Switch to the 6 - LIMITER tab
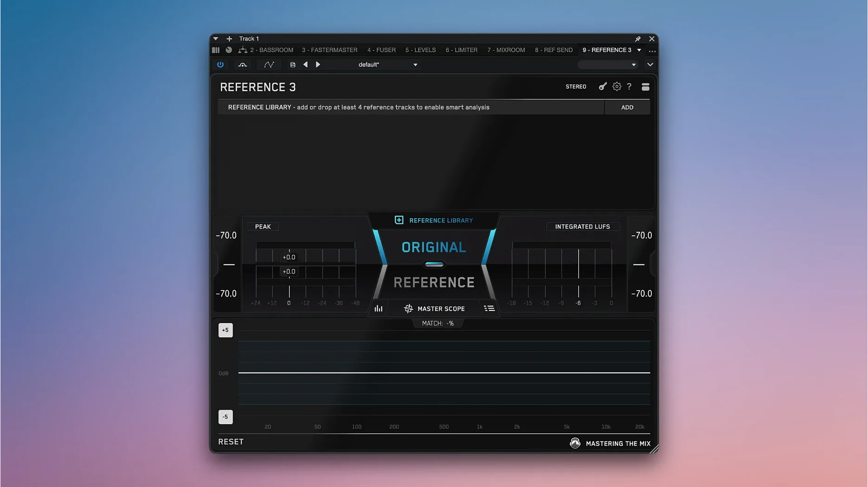 point(461,50)
